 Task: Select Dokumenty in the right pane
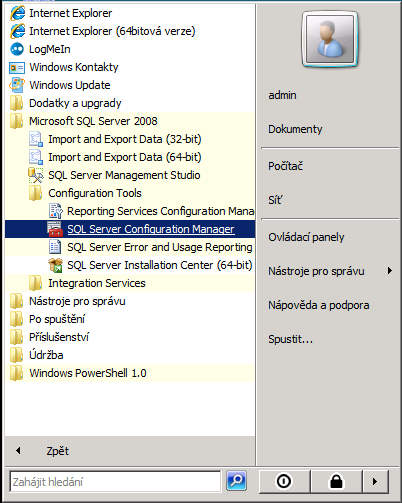pyautogui.click(x=295, y=129)
